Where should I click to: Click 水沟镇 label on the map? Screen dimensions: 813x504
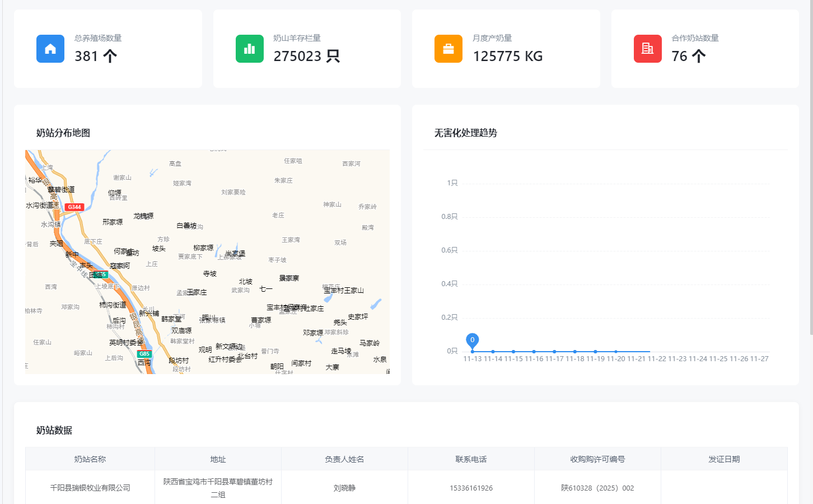click(x=51, y=225)
